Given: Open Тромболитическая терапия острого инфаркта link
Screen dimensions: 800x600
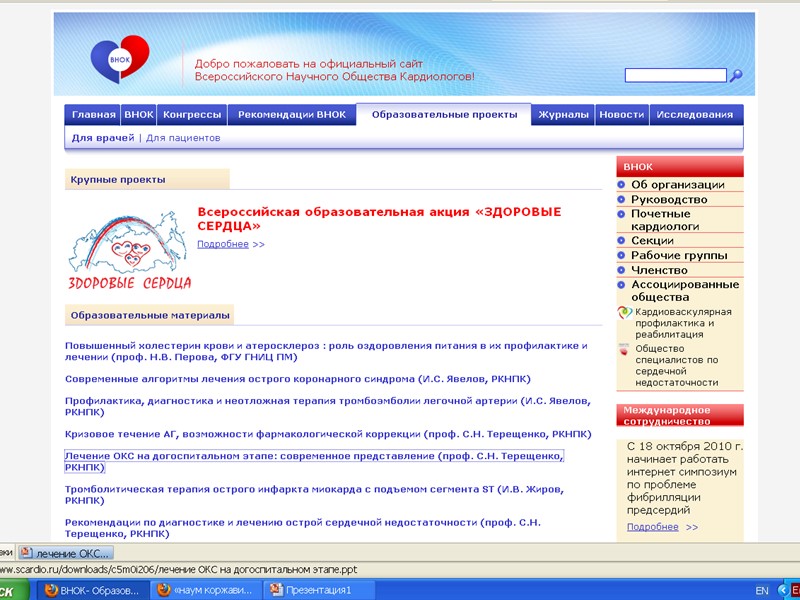Looking at the screenshot, I should 314,494.
